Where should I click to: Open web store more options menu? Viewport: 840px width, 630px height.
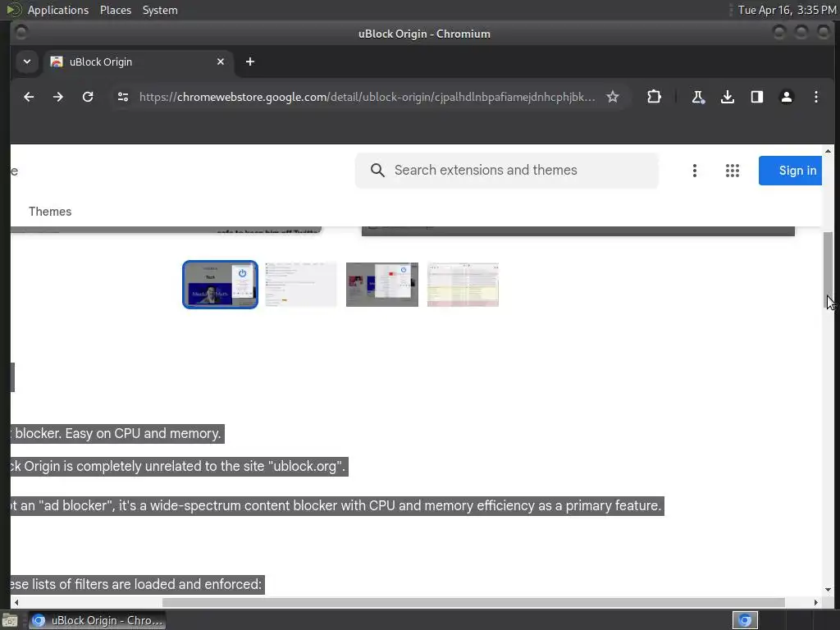[x=694, y=171]
